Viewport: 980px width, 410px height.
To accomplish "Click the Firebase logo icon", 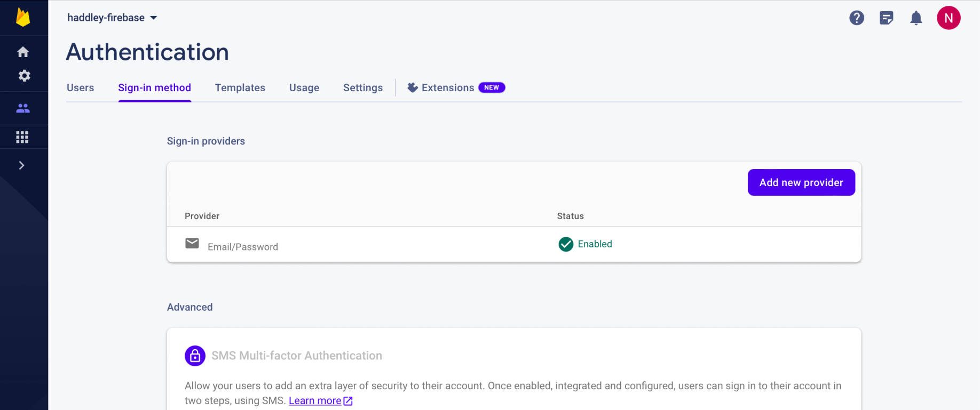I will [x=23, y=18].
